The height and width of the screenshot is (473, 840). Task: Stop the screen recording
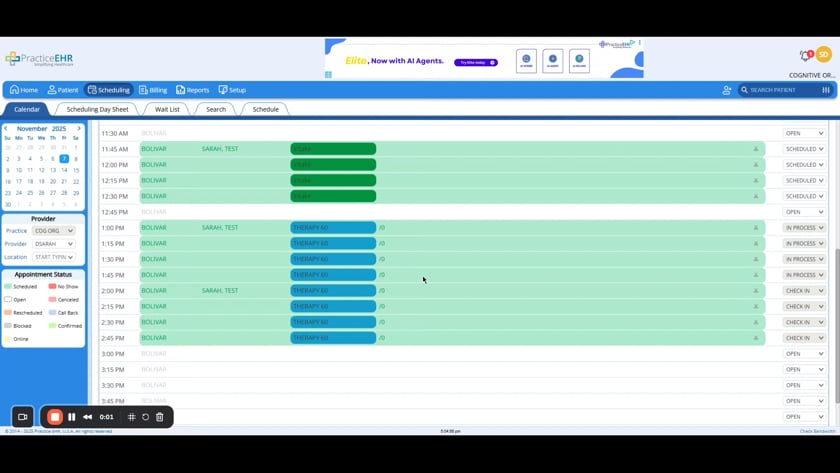(55, 417)
